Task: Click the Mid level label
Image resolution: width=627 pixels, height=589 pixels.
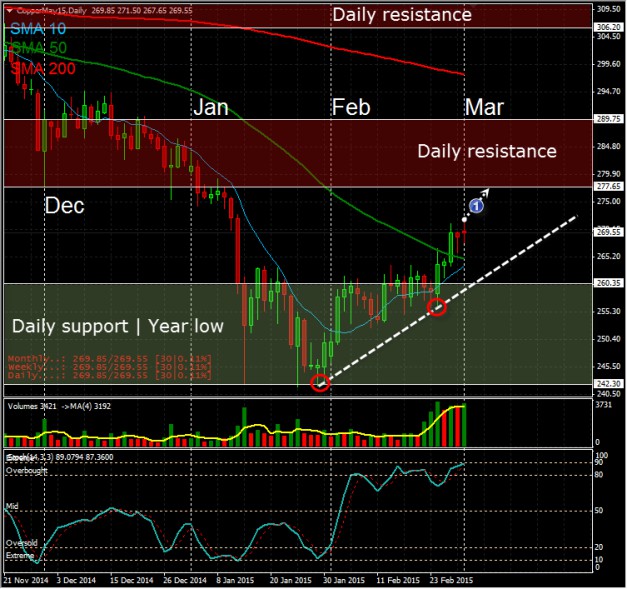Action: (12, 506)
